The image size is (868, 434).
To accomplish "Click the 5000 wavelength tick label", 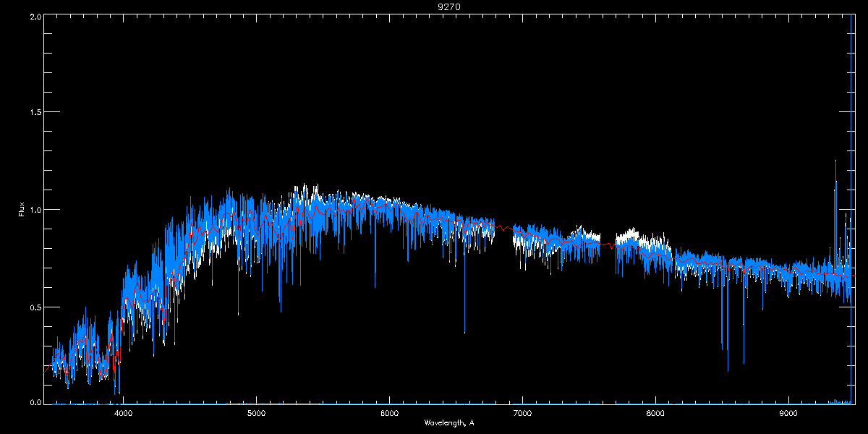I will pos(256,414).
